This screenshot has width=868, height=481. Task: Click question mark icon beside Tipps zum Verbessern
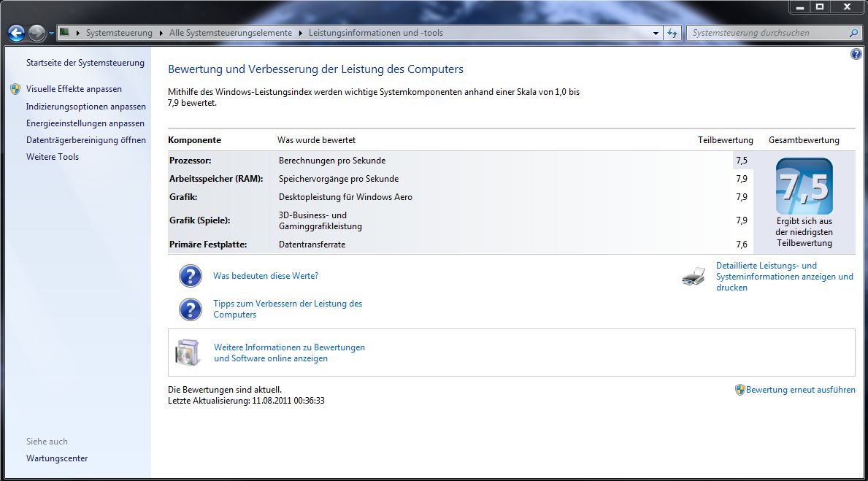[x=191, y=309]
